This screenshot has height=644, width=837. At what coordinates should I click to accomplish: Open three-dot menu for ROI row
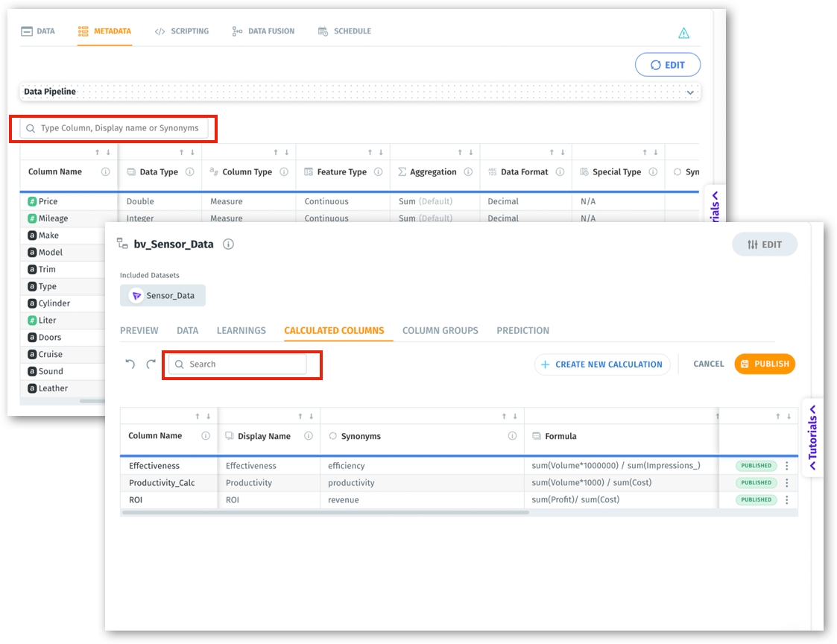coord(786,500)
